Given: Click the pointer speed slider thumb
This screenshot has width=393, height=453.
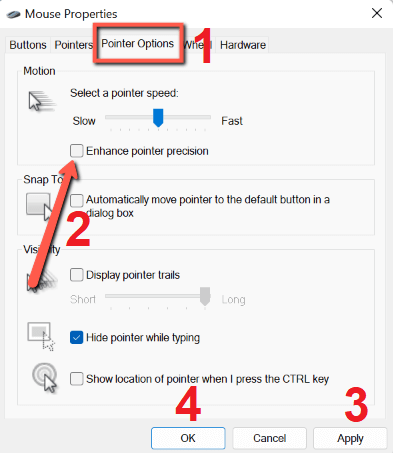Looking at the screenshot, I should [158, 118].
